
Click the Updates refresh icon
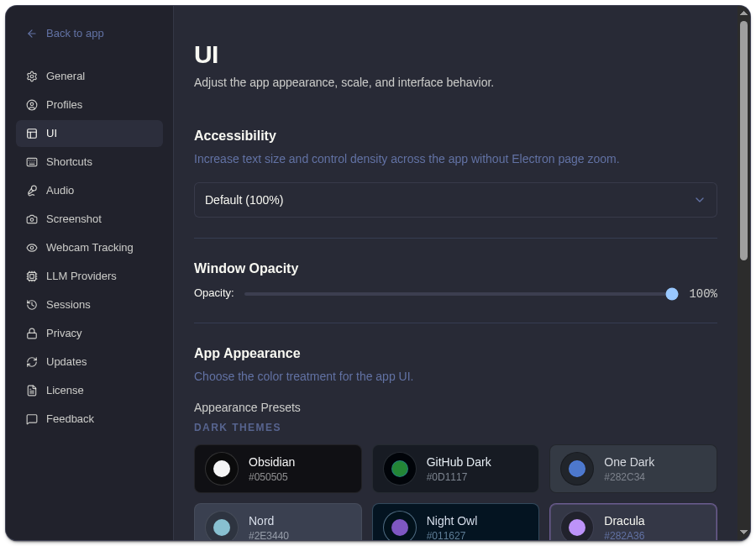32,362
